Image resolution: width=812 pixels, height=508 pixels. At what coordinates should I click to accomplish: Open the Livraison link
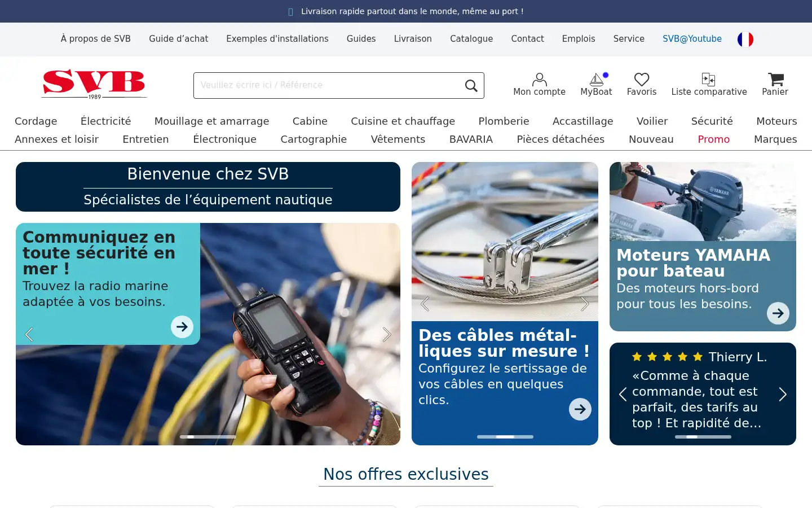pos(413,39)
